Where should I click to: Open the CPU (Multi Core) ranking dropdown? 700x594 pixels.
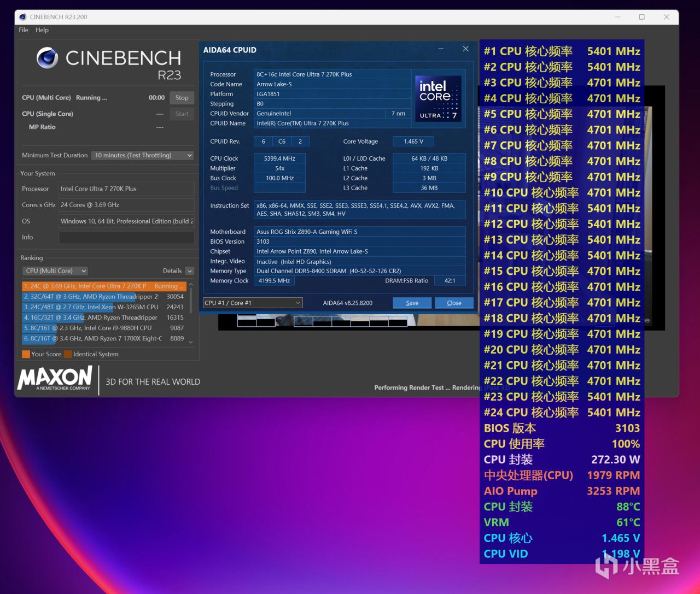click(55, 271)
